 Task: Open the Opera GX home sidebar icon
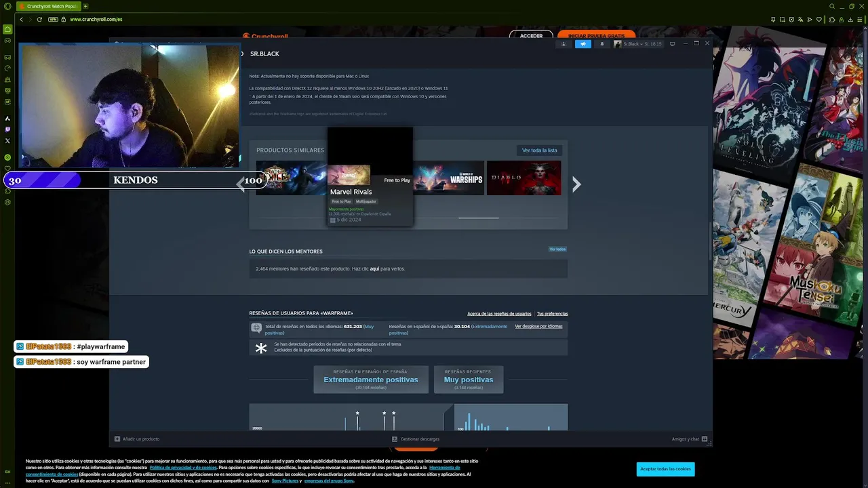tap(7, 29)
